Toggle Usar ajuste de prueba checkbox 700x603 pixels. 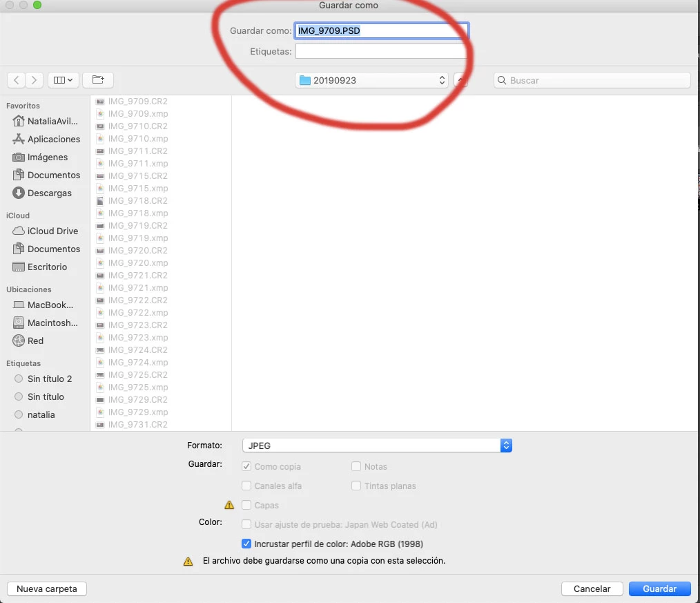(x=246, y=524)
